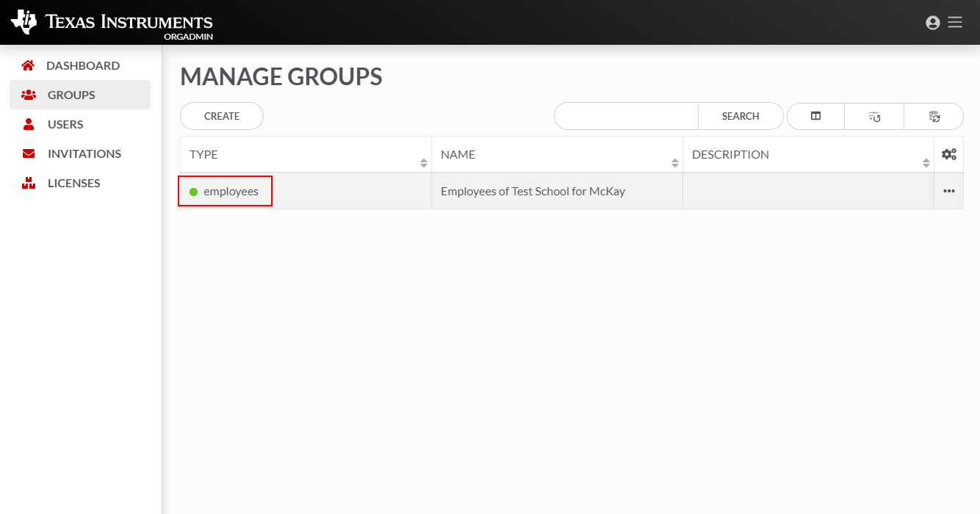Click the red house Dashboard icon
Viewport: 980px width, 514px height.
coord(28,65)
